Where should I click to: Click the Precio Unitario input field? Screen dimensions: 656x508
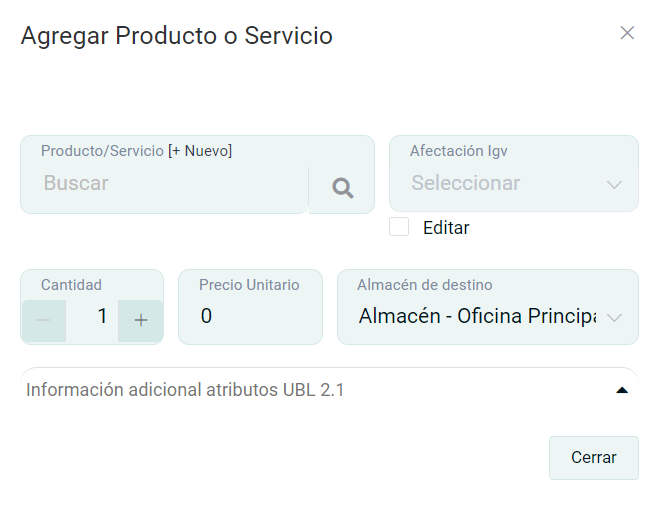[x=250, y=317]
